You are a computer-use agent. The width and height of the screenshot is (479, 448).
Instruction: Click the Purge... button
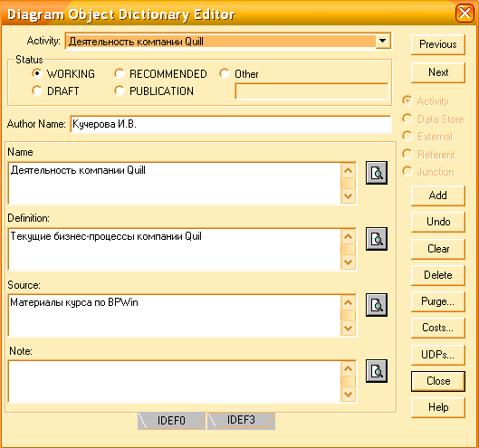tap(438, 301)
